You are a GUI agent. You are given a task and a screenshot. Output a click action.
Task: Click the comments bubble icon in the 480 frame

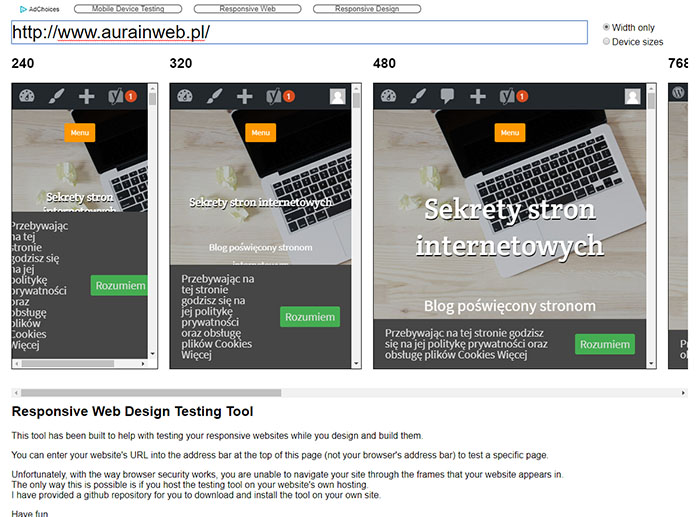pyautogui.click(x=447, y=96)
